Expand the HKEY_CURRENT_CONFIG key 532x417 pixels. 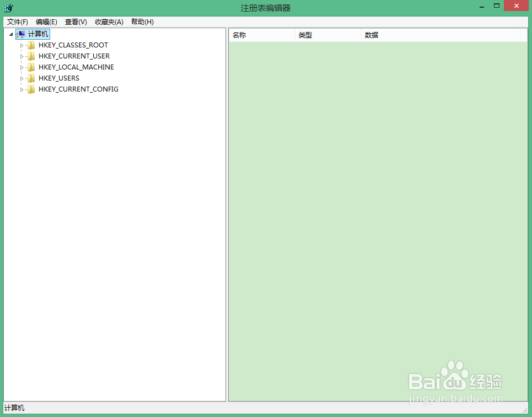pos(22,89)
